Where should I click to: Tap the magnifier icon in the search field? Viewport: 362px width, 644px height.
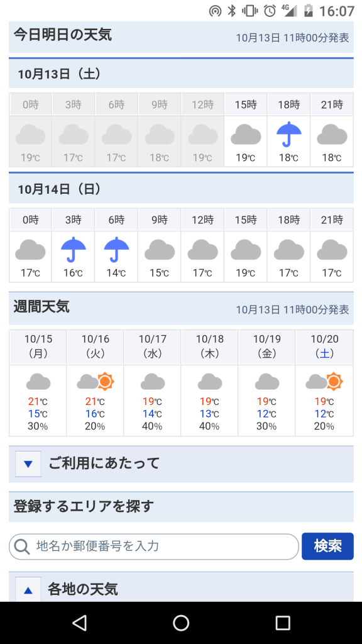[x=22, y=547]
